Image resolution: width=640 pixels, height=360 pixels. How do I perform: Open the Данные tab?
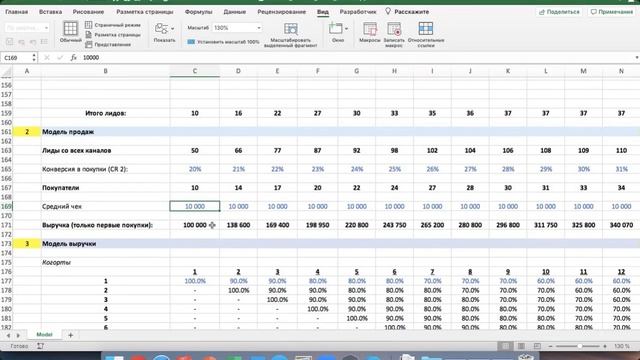click(235, 12)
